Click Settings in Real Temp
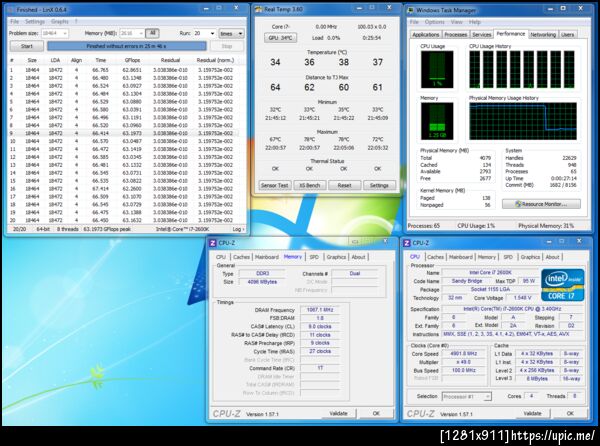This screenshot has width=600, height=446. point(379,185)
